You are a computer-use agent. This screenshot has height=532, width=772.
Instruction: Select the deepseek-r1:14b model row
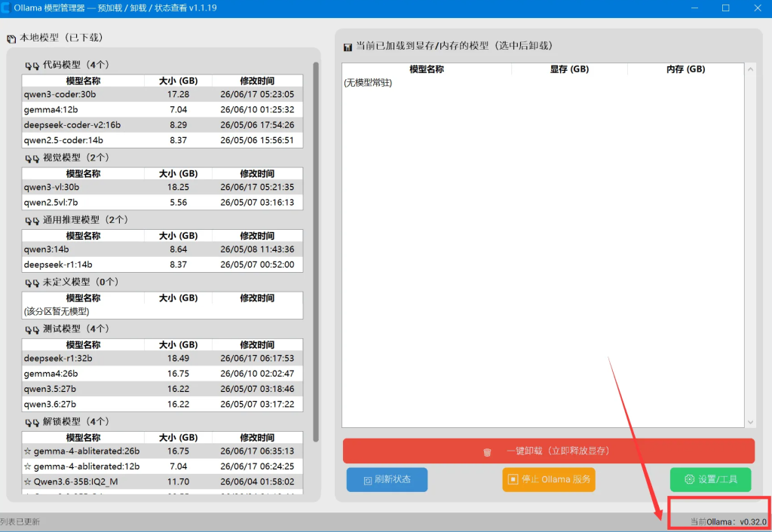click(163, 264)
